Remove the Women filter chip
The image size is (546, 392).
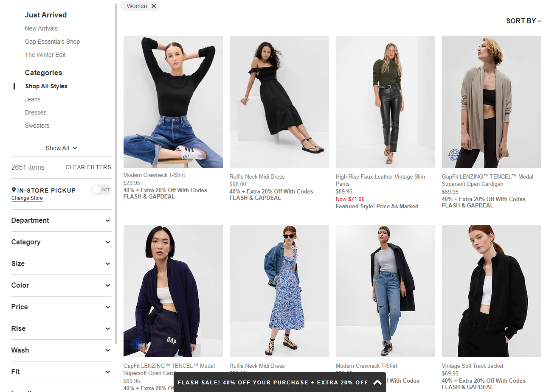point(154,6)
